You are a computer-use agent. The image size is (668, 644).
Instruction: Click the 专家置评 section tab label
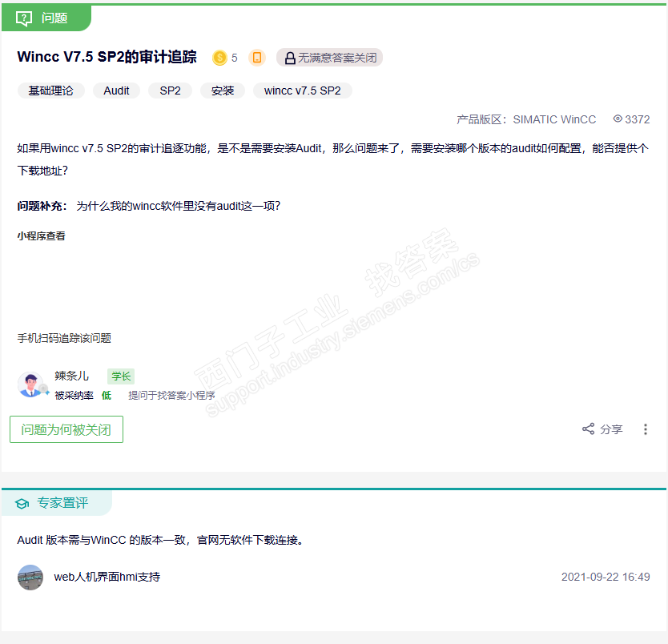click(62, 503)
